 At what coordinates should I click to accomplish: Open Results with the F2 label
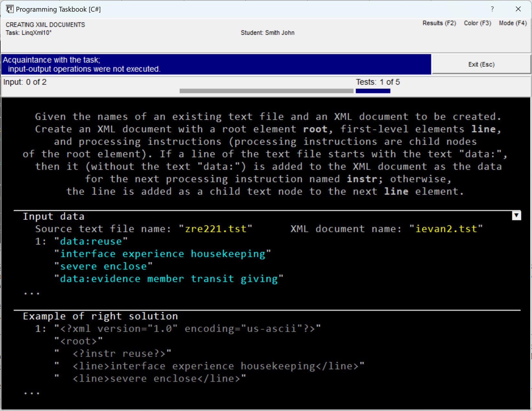[439, 23]
